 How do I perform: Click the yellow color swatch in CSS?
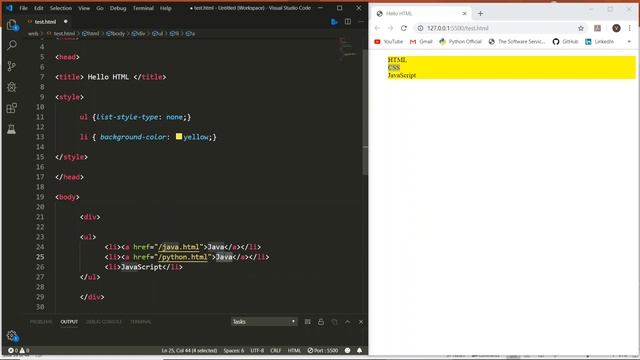pos(179,136)
